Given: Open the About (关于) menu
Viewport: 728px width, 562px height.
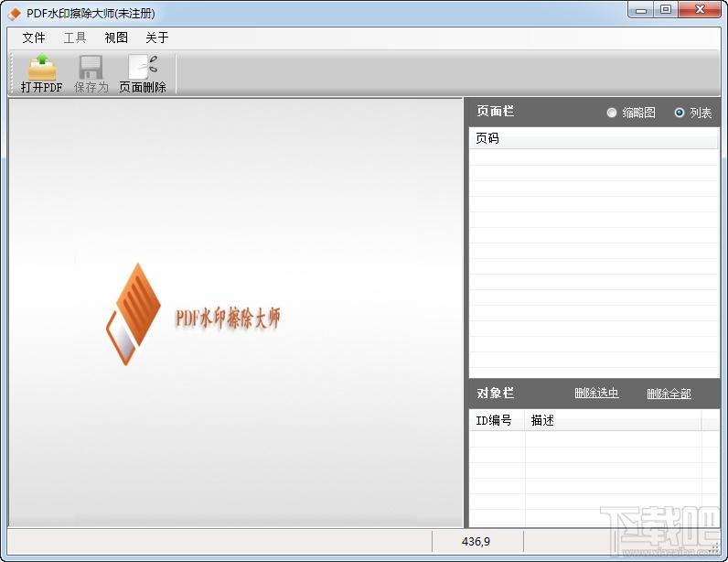Looking at the screenshot, I should (157, 38).
